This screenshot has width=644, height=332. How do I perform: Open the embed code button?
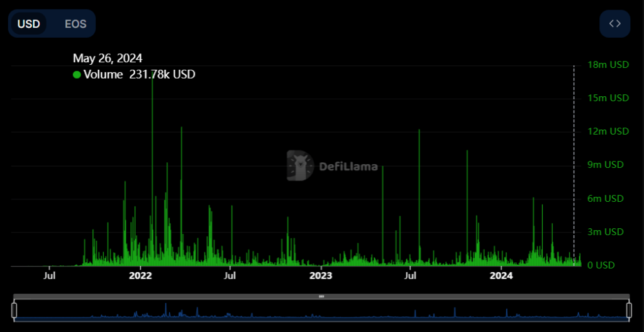(x=614, y=24)
